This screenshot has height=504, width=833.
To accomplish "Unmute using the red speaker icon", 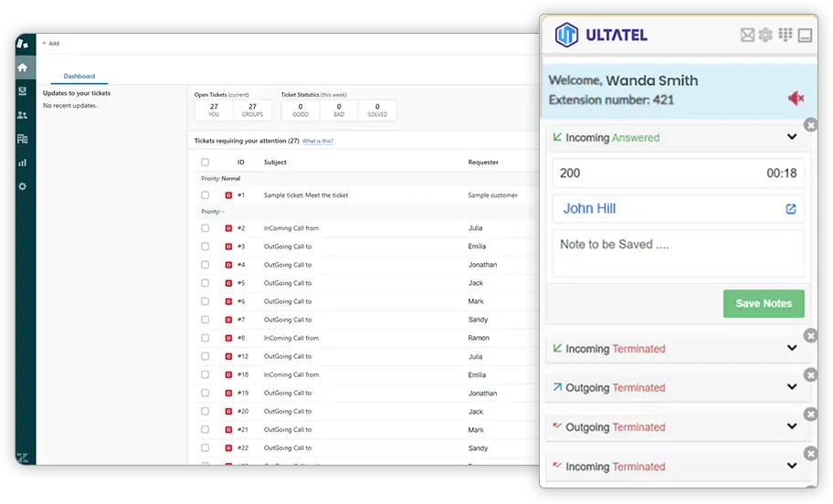I will click(x=796, y=98).
